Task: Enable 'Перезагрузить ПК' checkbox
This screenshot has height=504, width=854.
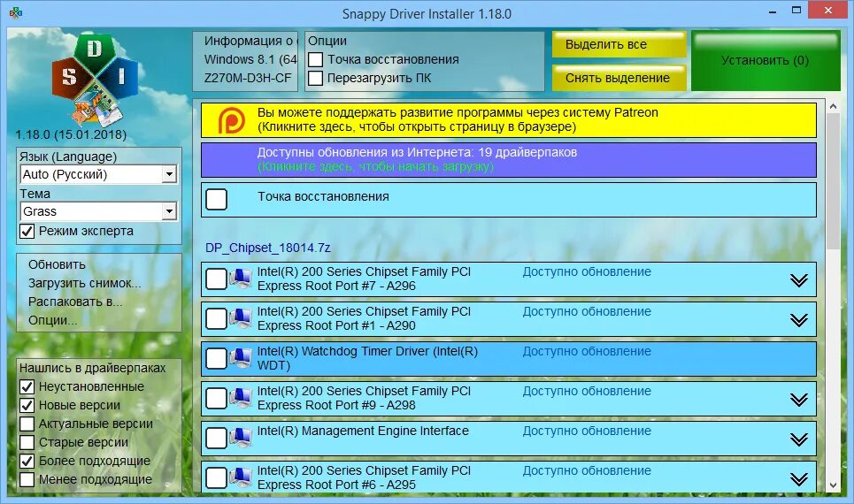Action: point(316,79)
